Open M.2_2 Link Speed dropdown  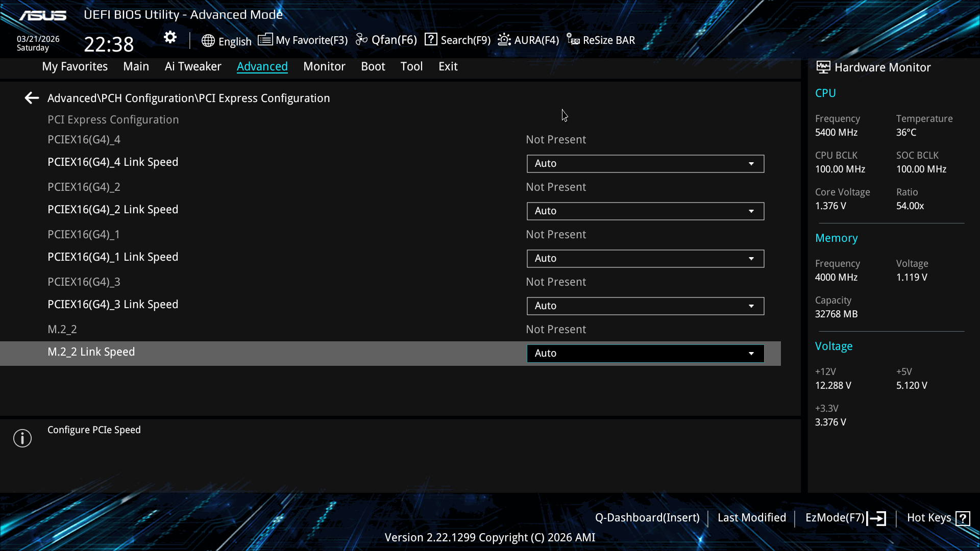[645, 354]
